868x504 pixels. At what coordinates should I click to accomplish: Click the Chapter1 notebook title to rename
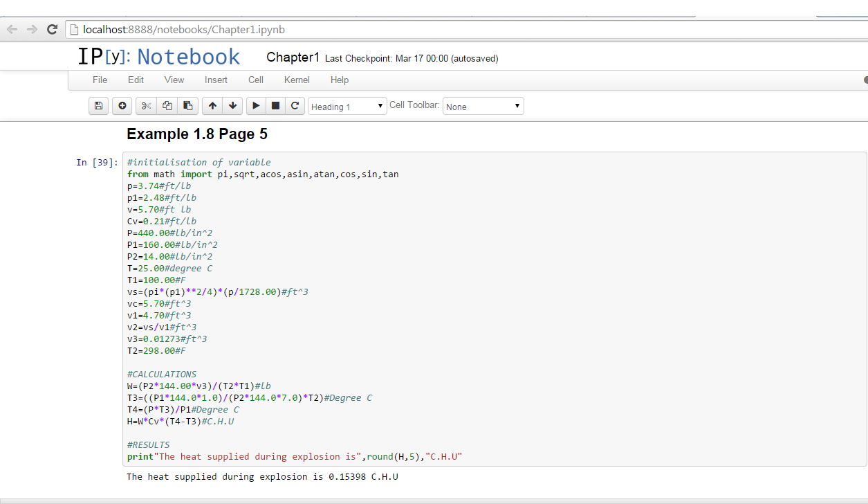pos(293,57)
